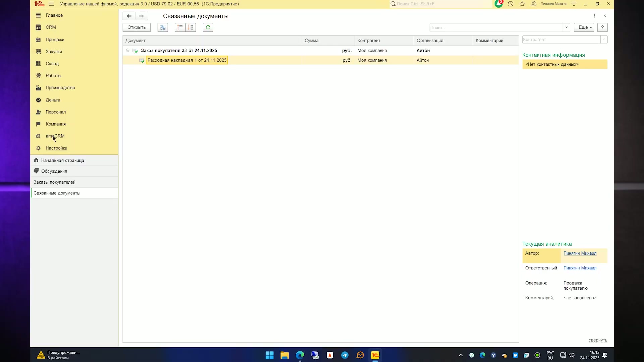The width and height of the screenshot is (644, 362).
Task: Open Telegram from the taskbar
Action: coord(345,355)
